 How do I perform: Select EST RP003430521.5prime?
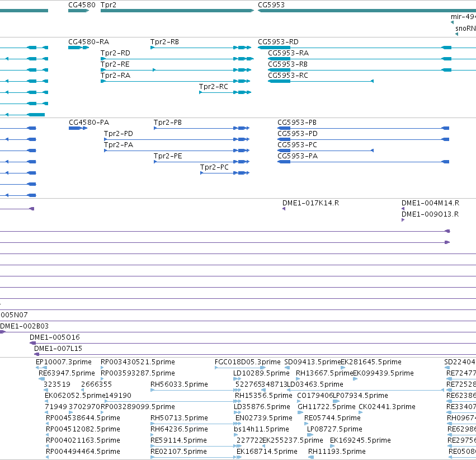coord(138,362)
